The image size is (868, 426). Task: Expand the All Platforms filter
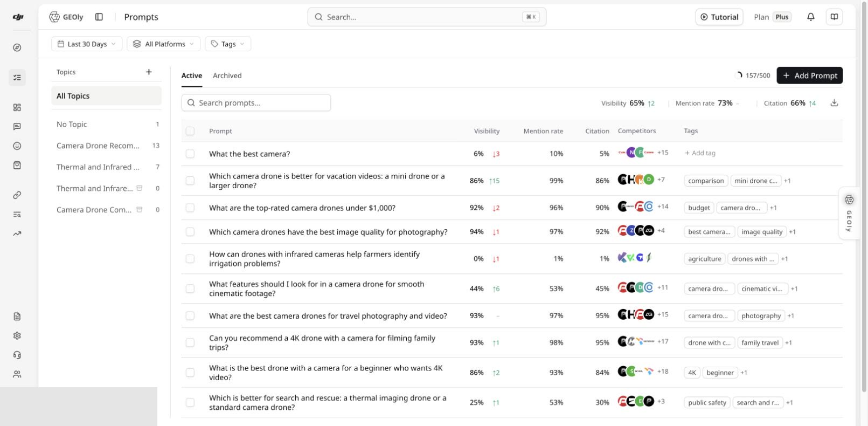[x=164, y=44]
